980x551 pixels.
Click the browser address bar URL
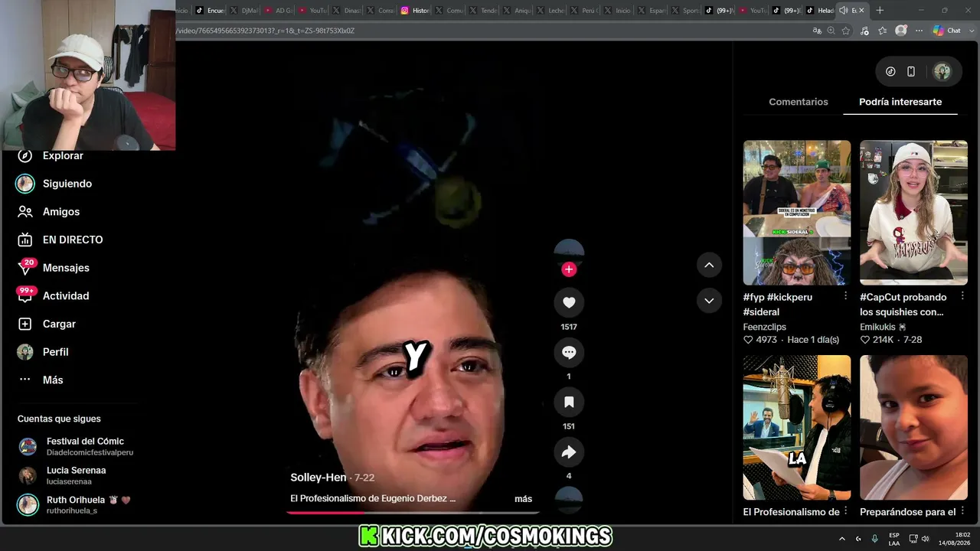point(490,31)
